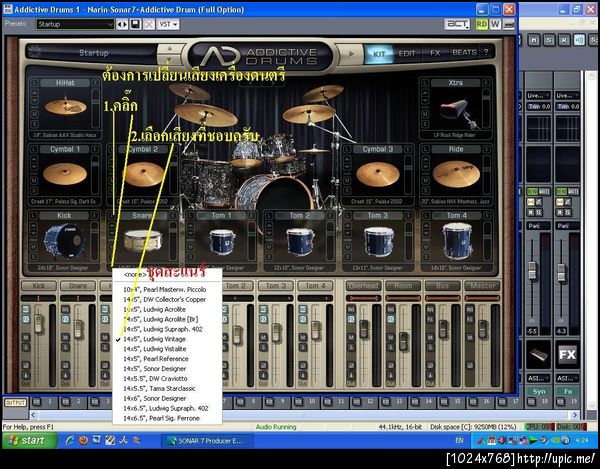
Task: Click the Addictive Drums play arrow button
Action: [351, 54]
